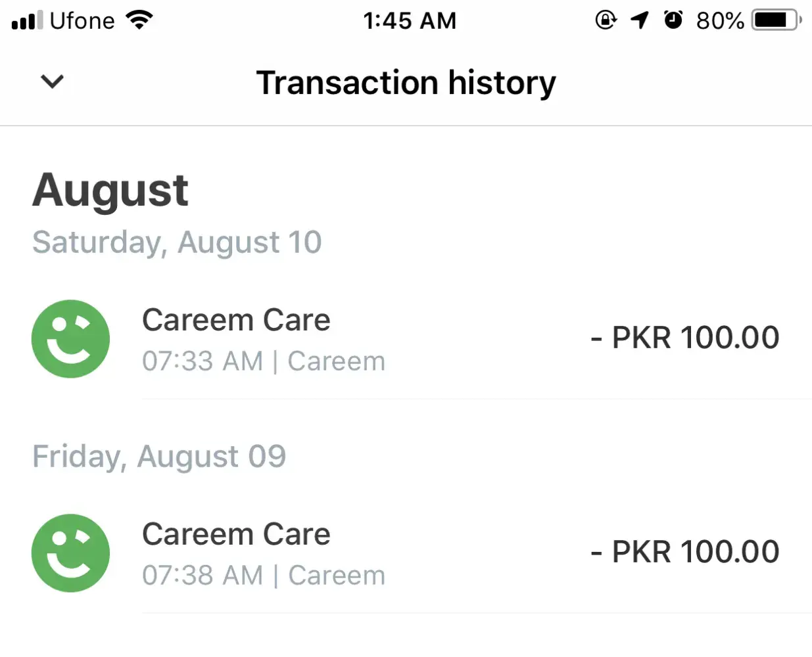Tap the August month heading
This screenshot has width=812, height=657.
[110, 191]
